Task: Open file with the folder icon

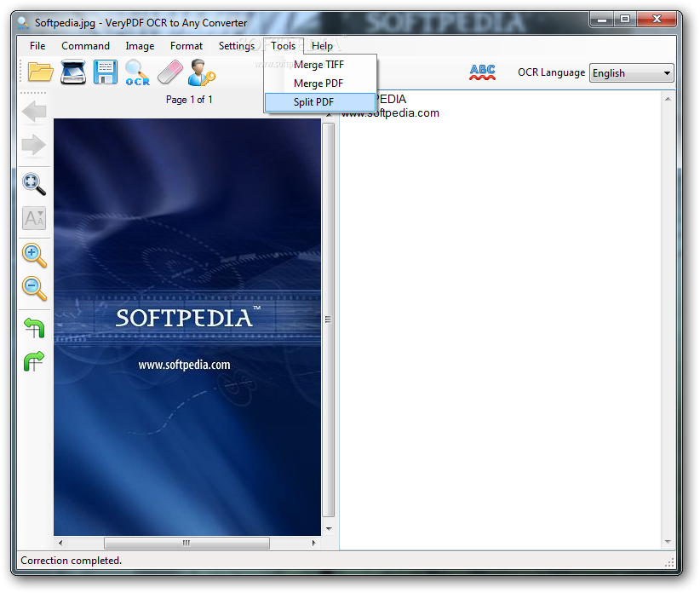Action: pyautogui.click(x=40, y=72)
